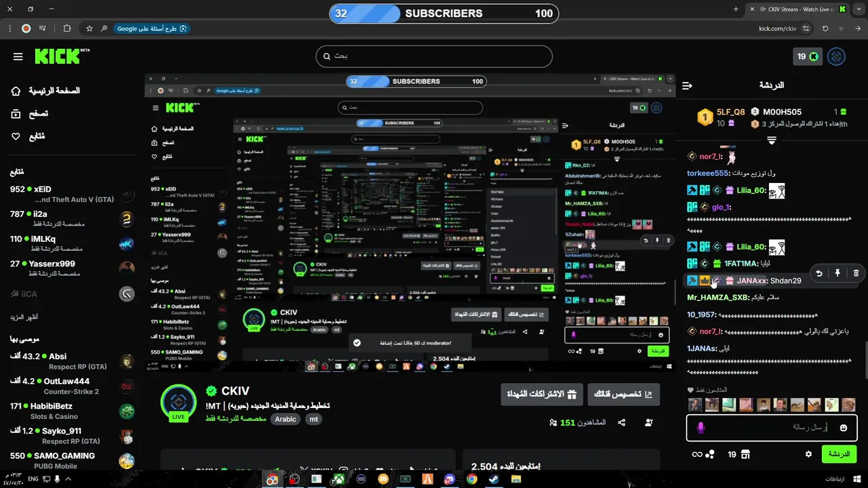Open xEiD channel in followed list
The image size is (868, 488).
[x=71, y=194]
